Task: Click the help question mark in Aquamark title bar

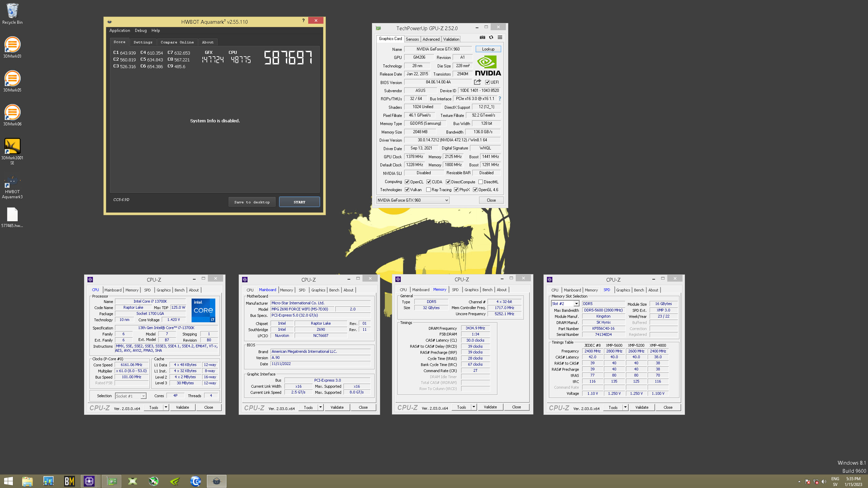Action: point(303,21)
